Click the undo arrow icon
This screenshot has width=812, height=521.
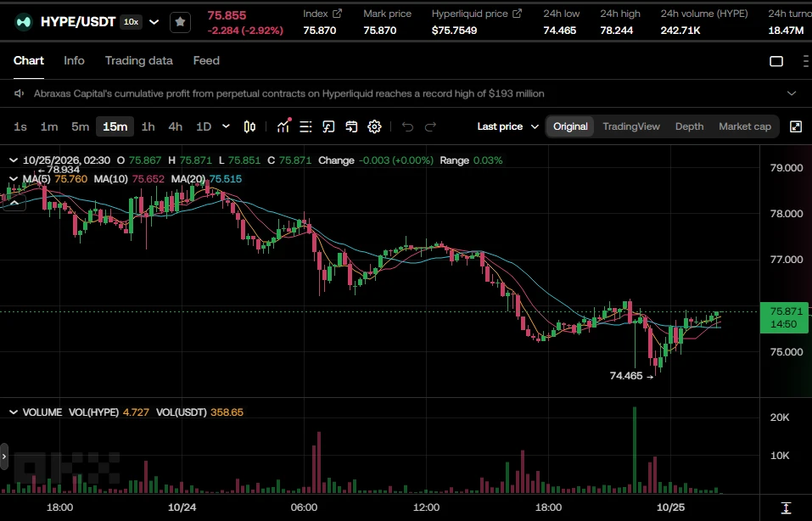[407, 126]
